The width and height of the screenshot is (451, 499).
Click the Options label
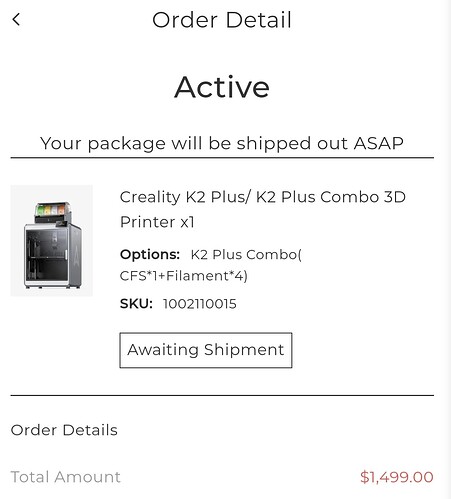pos(150,255)
